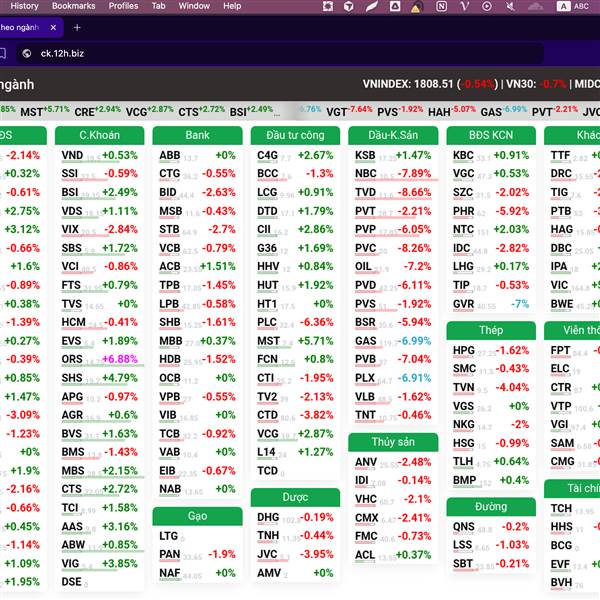This screenshot has width=600, height=600.
Task: Open ORS stock with +6.88%
Action: 99,359
